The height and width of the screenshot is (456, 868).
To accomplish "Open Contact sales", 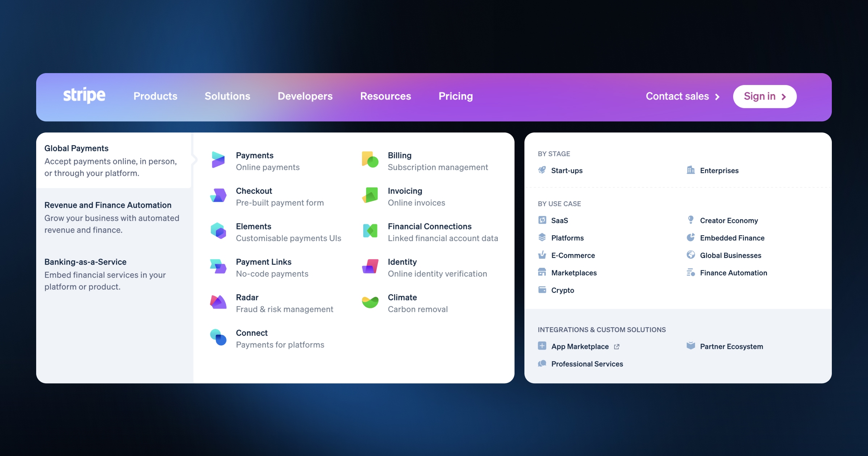I will point(677,96).
